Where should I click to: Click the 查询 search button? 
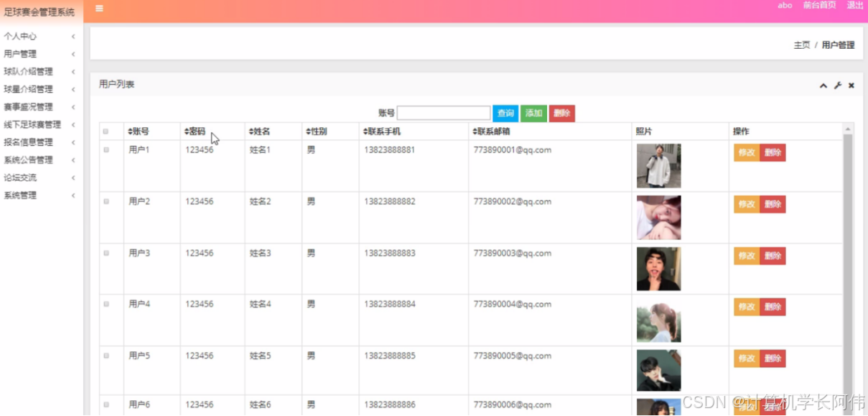pos(505,114)
